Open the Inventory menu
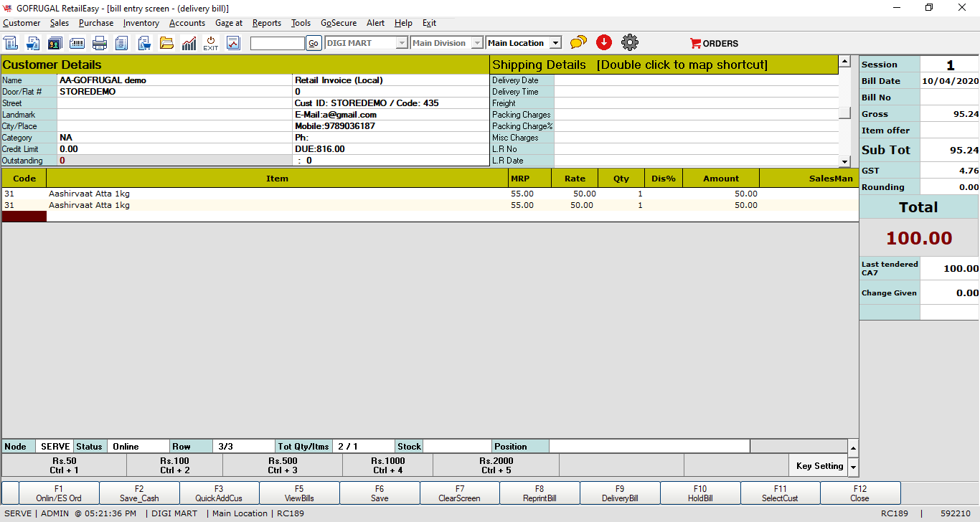The image size is (980, 522). click(x=141, y=23)
